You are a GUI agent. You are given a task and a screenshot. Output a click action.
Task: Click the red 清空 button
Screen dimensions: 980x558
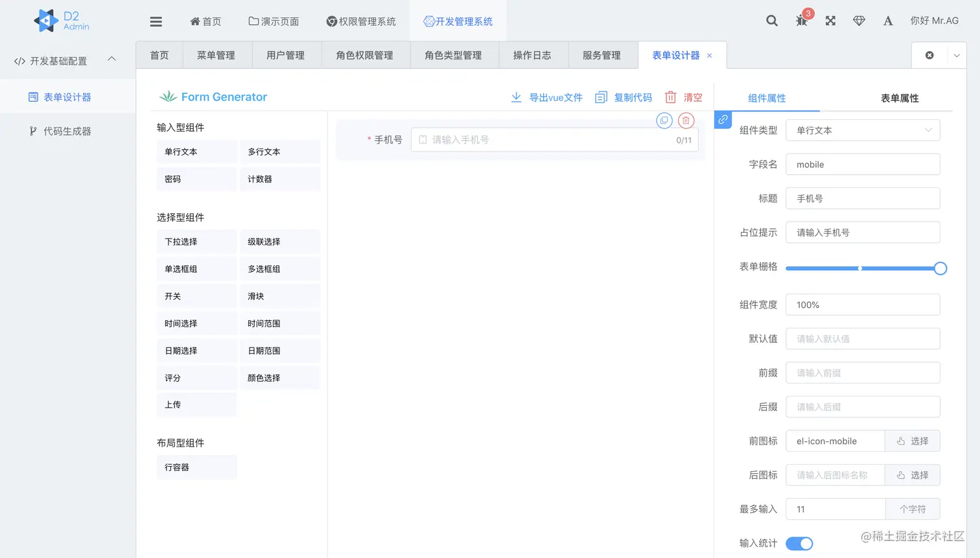[684, 97]
